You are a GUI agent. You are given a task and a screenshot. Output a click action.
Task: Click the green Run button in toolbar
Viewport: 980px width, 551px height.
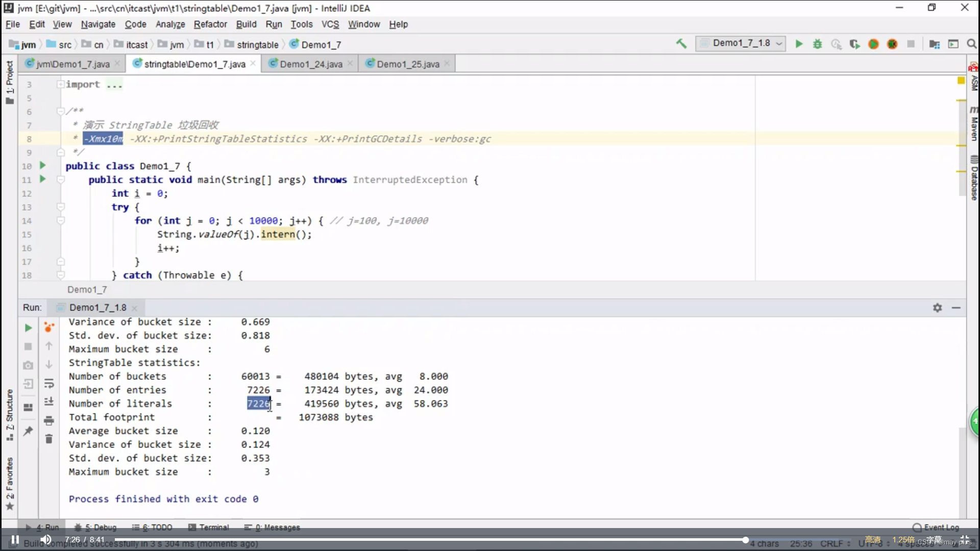[x=799, y=44]
